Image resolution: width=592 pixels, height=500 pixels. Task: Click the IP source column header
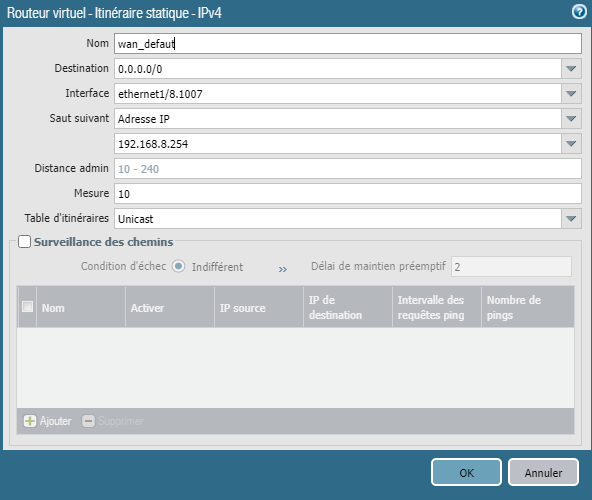[x=259, y=307]
